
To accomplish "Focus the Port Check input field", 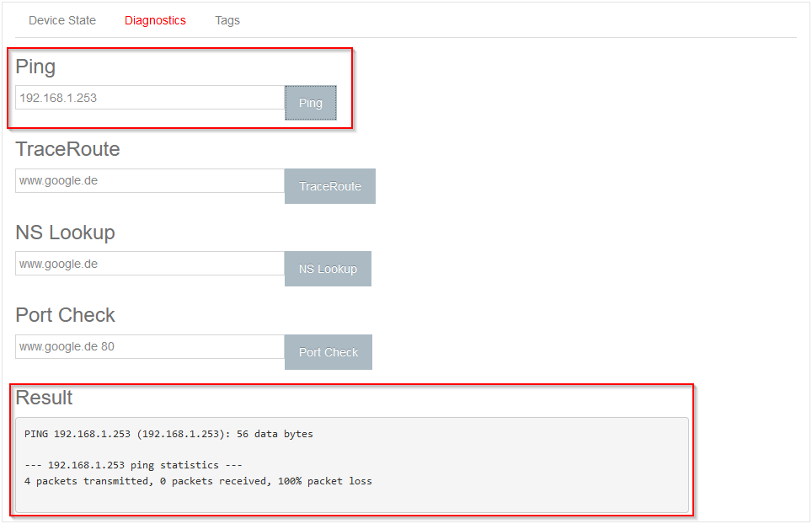I will click(x=150, y=346).
